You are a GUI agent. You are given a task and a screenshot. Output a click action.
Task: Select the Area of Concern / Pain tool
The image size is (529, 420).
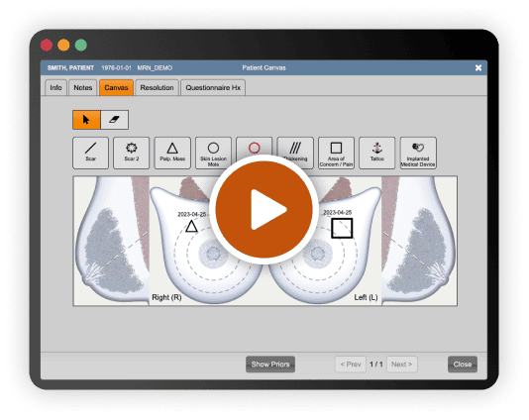[x=336, y=153]
